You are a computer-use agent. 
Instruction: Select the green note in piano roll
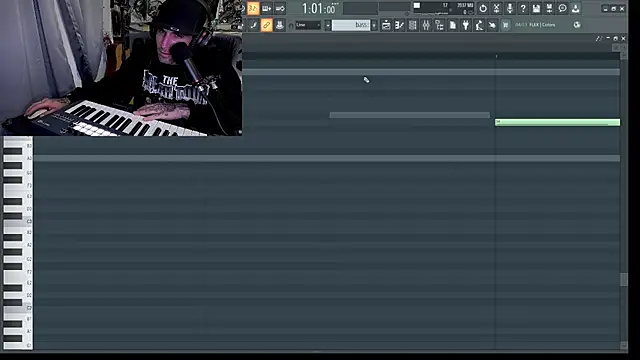557,122
